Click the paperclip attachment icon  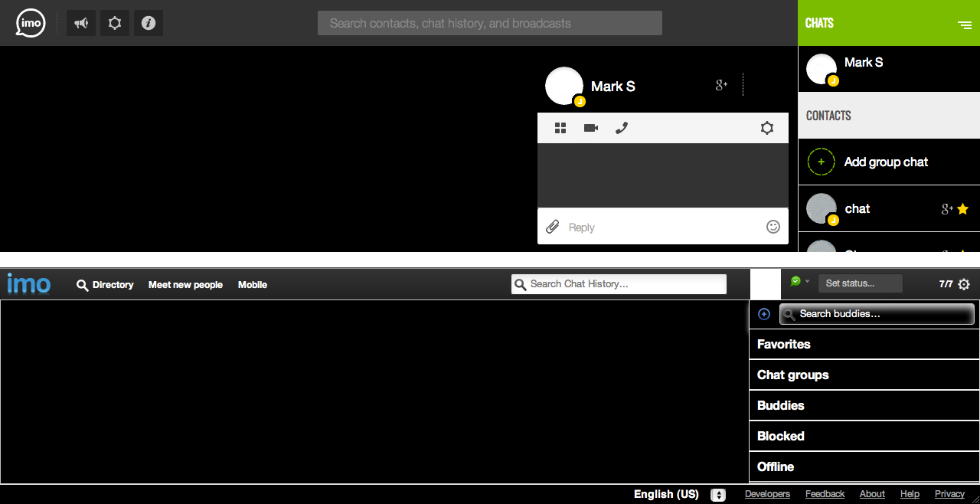pos(552,227)
